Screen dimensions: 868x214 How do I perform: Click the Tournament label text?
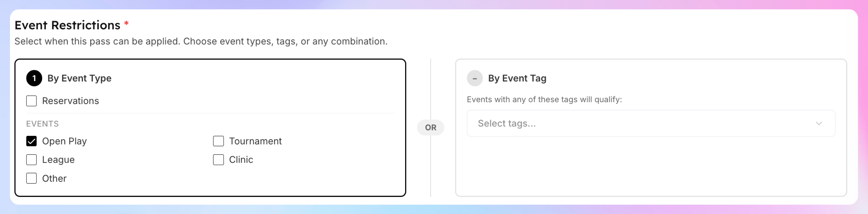click(255, 141)
